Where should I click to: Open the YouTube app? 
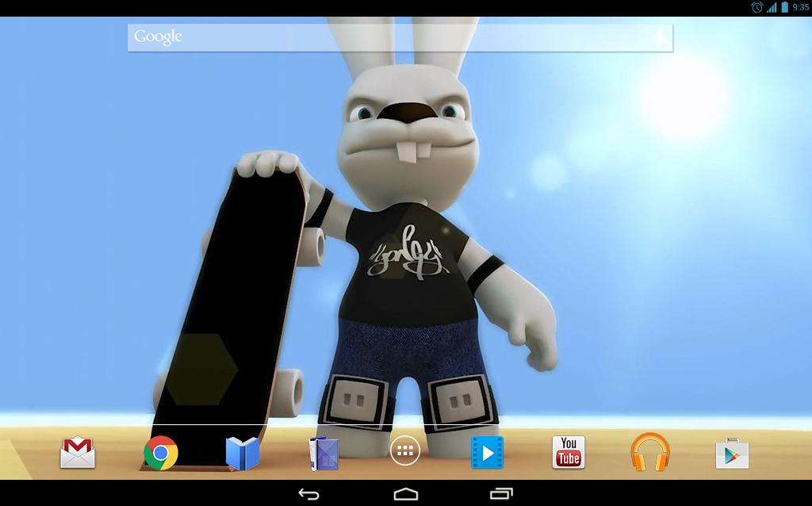pyautogui.click(x=568, y=452)
